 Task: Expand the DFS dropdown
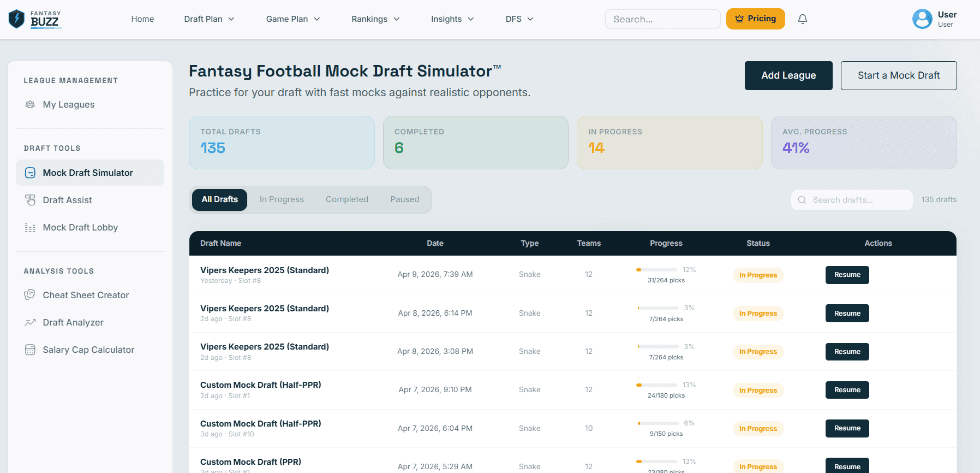(x=519, y=19)
